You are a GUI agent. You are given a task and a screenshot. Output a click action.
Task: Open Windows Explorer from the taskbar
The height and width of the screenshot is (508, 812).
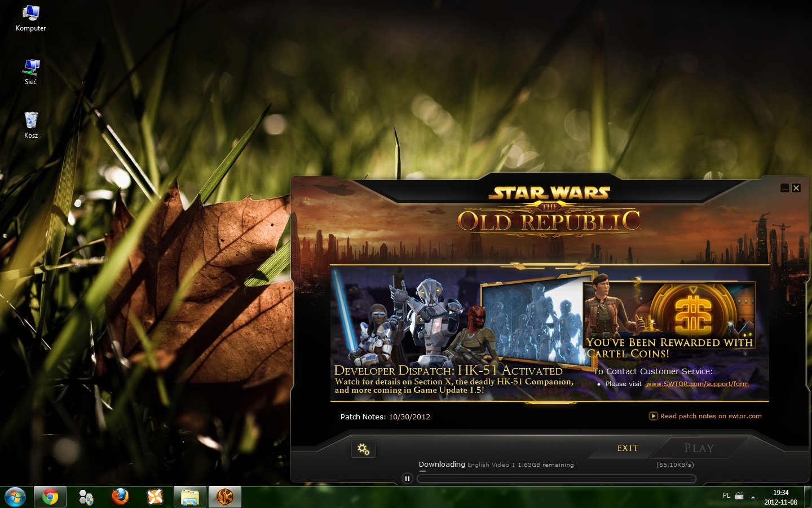[190, 497]
